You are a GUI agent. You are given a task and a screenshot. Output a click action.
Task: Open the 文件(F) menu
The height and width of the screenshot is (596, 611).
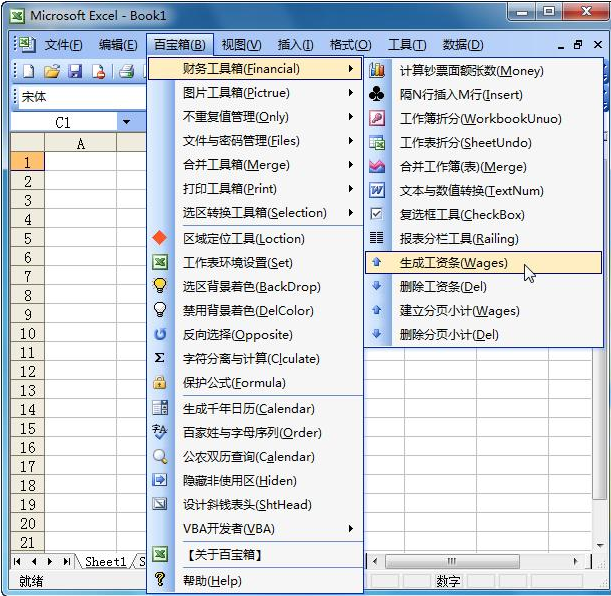click(x=63, y=45)
